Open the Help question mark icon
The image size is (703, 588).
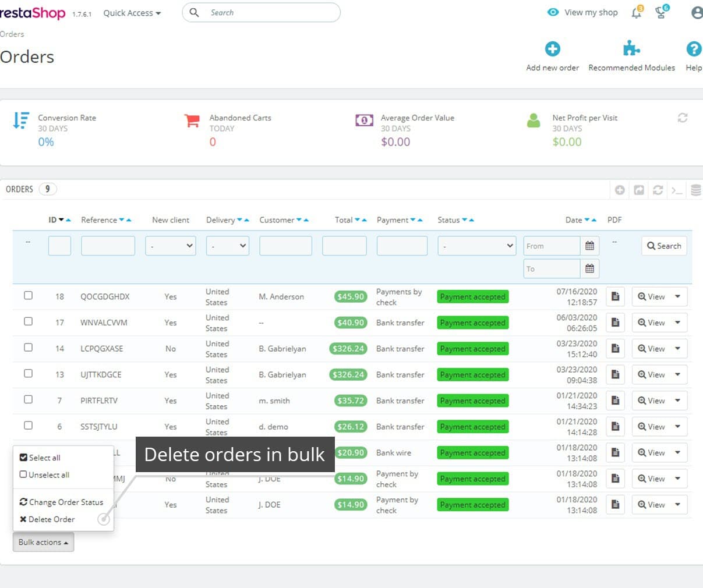[693, 49]
